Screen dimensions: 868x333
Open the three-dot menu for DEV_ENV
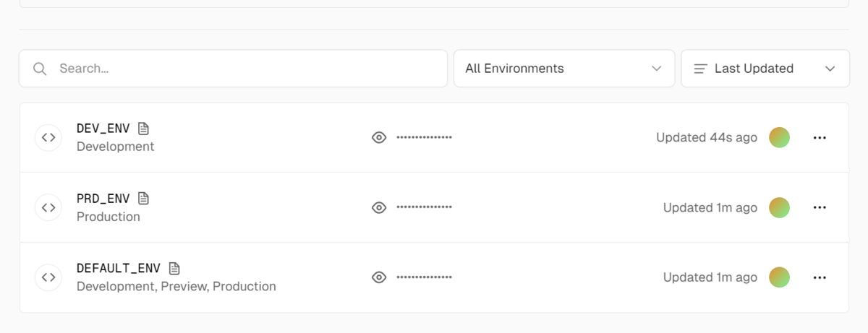tap(820, 137)
